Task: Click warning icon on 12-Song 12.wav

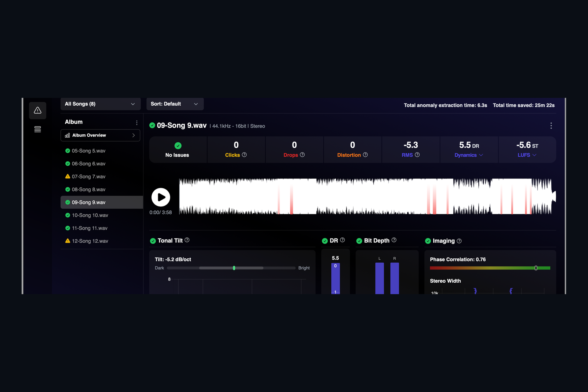Action: click(68, 241)
